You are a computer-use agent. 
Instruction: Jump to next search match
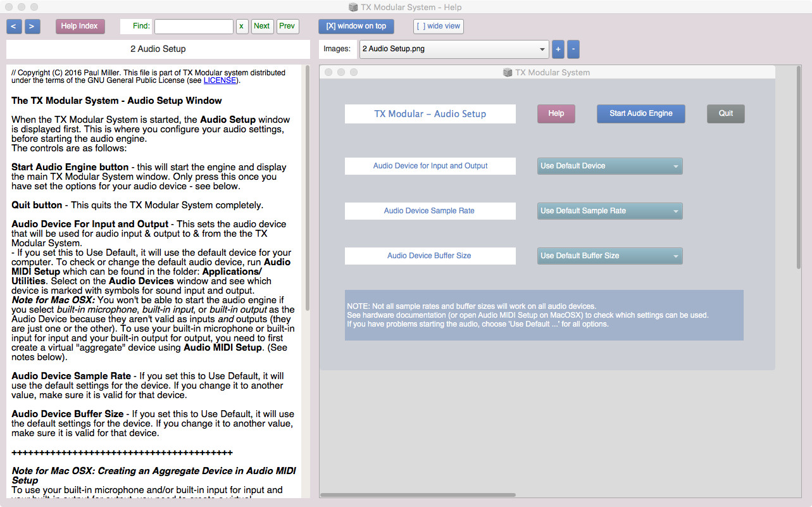click(x=262, y=27)
